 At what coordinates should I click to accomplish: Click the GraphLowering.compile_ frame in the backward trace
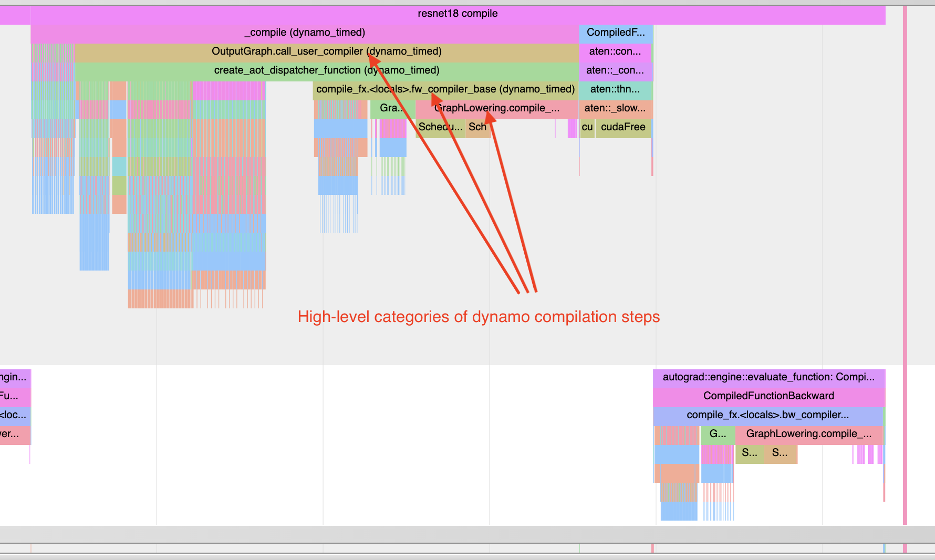tap(809, 434)
